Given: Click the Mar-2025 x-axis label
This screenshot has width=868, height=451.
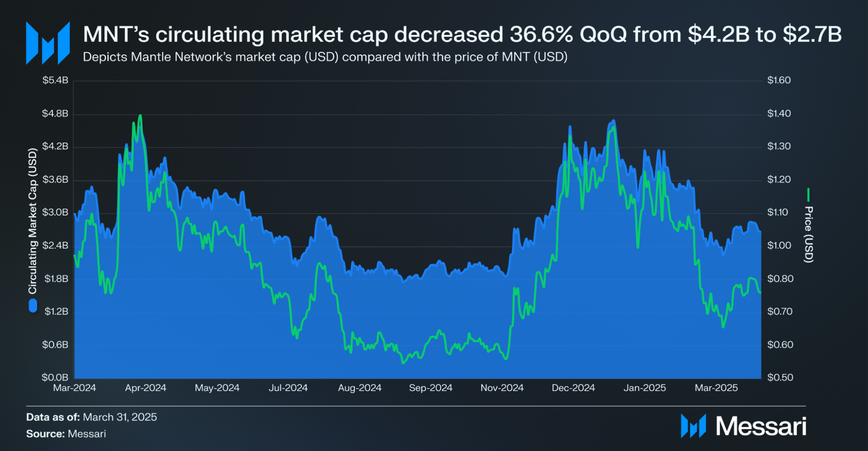Looking at the screenshot, I should click(716, 388).
